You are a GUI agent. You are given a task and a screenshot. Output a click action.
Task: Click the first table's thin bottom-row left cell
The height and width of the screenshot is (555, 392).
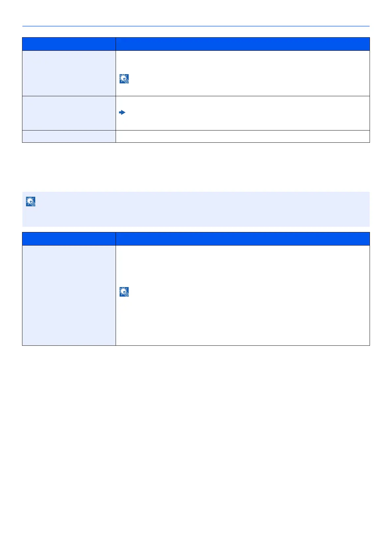69,136
